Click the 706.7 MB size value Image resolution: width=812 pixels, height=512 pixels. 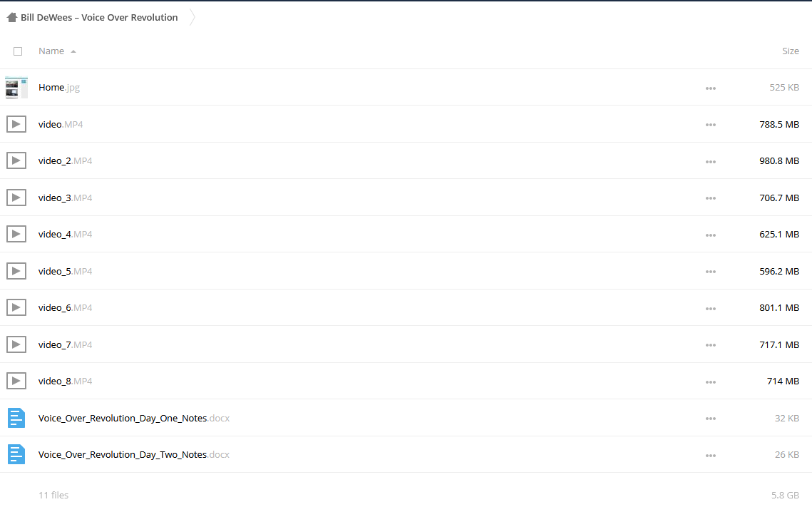tap(779, 198)
